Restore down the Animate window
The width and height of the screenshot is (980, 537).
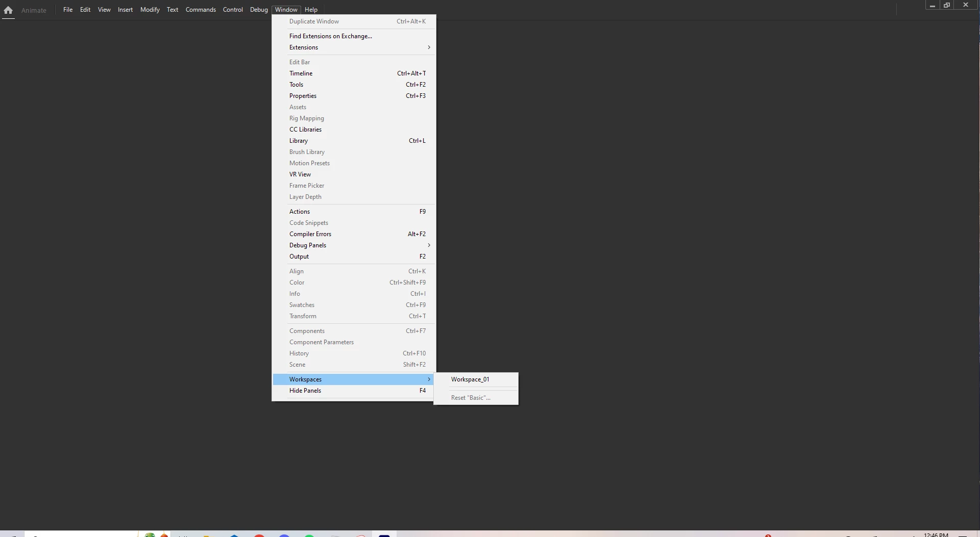coord(947,5)
